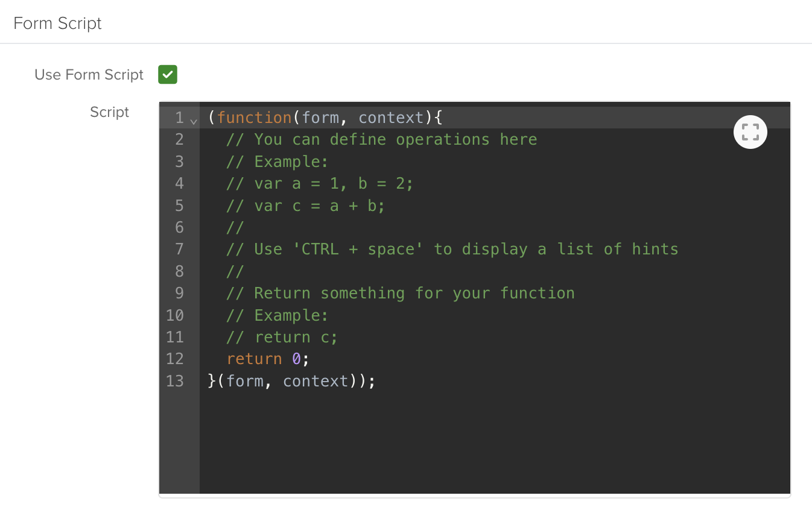Click '(function(form, context){' on line 1
This screenshot has height=510, width=812.
[x=325, y=118]
